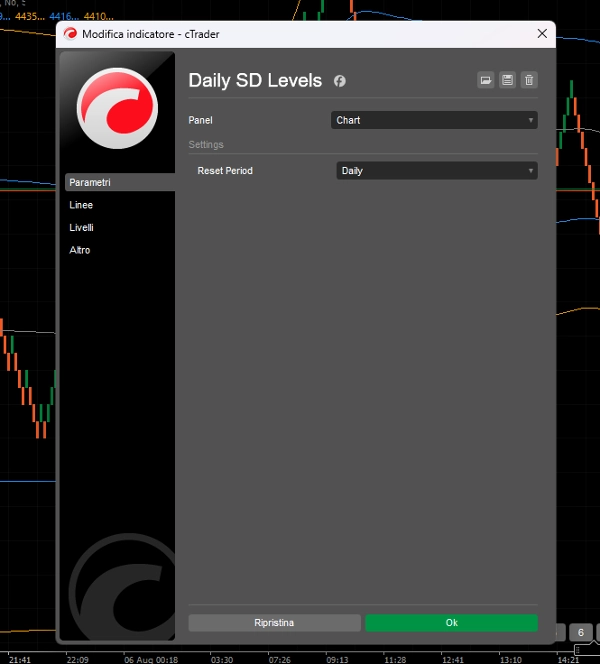Select the Parametri tab
The image size is (600, 664).
tap(120, 182)
